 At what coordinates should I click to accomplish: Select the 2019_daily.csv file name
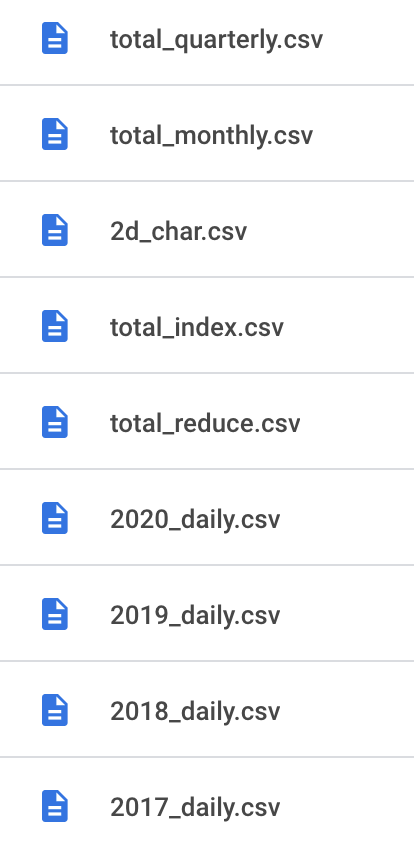pos(195,615)
